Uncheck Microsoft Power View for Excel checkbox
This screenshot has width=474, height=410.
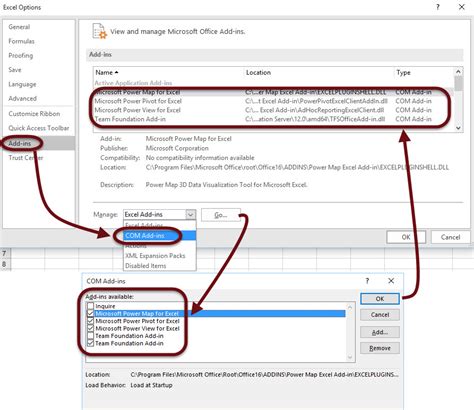tap(90, 328)
